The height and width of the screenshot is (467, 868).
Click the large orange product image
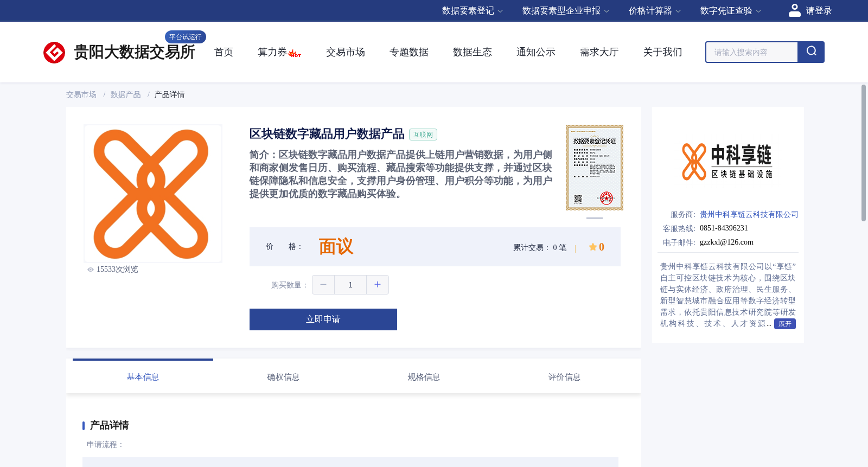click(x=153, y=194)
